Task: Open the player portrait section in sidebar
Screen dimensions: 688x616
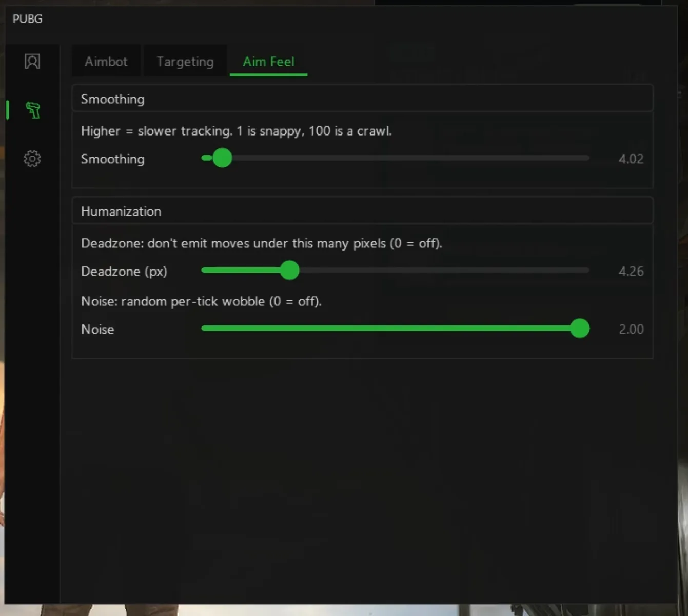Action: pos(32,62)
